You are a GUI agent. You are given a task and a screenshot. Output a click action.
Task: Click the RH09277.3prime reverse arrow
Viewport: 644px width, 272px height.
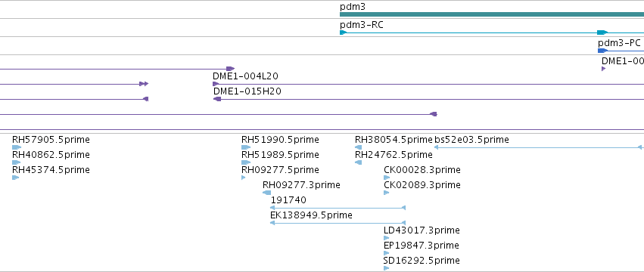[267, 193]
